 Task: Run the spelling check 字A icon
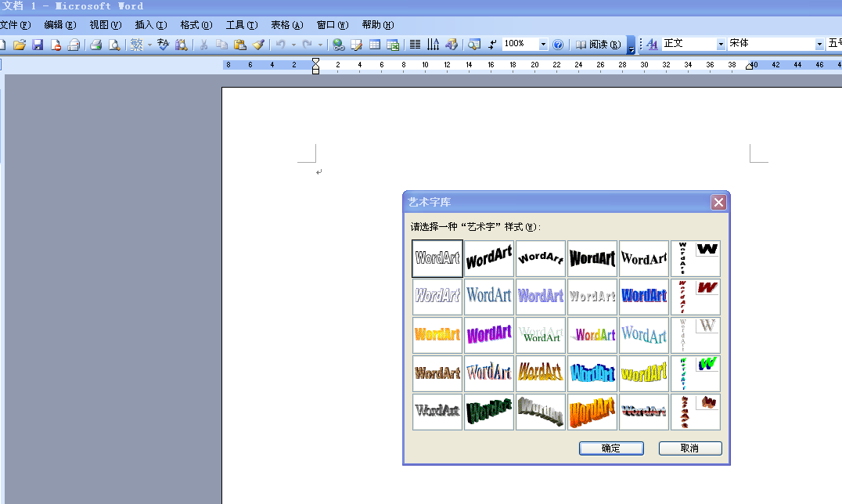164,45
